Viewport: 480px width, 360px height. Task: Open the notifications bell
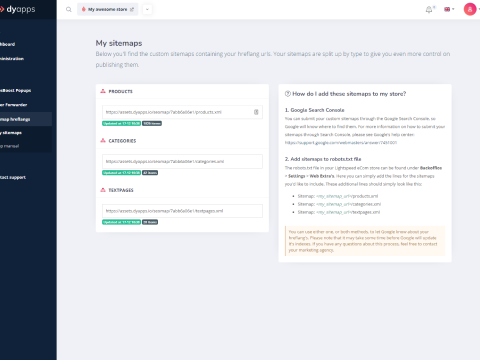[429, 10]
